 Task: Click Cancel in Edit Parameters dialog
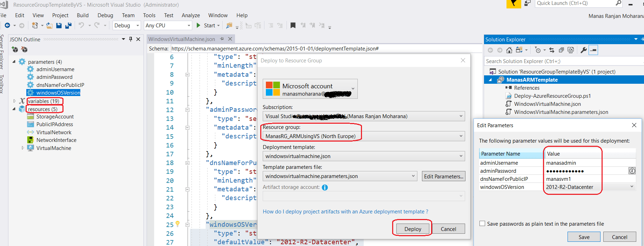(619, 237)
